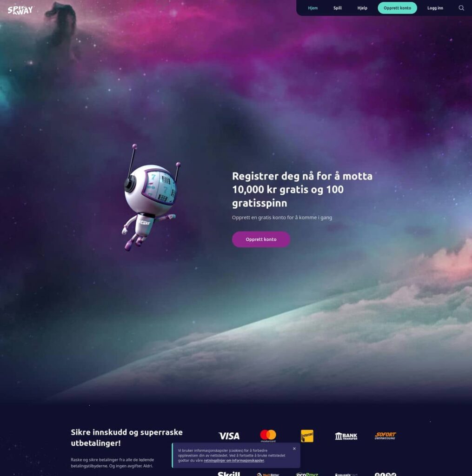Click the paysafecard logo
The image size is (472, 476).
[346, 475]
